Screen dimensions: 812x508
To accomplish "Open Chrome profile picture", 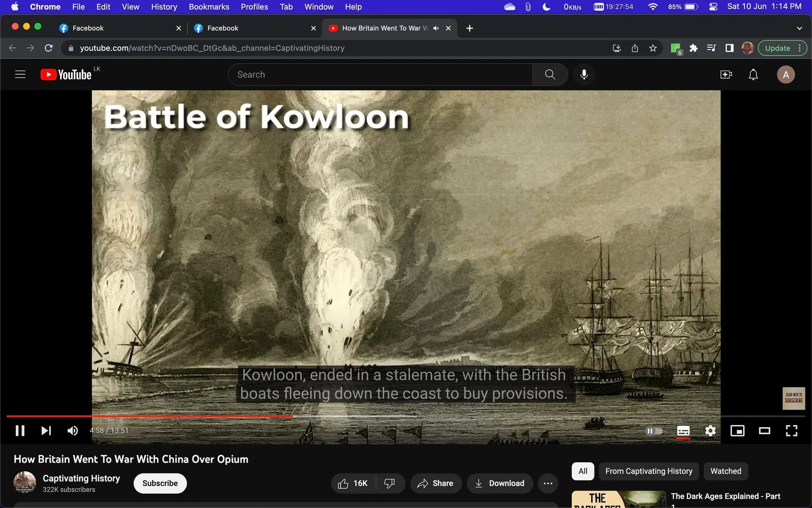I will coord(747,48).
